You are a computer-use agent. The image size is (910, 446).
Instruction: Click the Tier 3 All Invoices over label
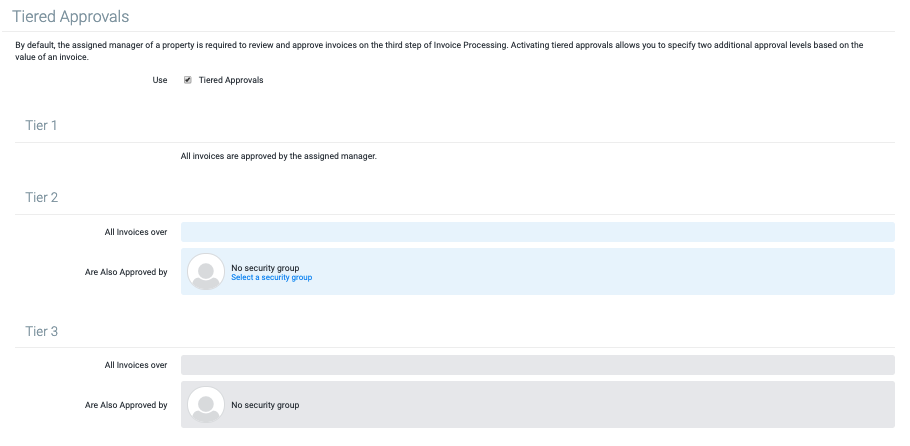(x=135, y=365)
